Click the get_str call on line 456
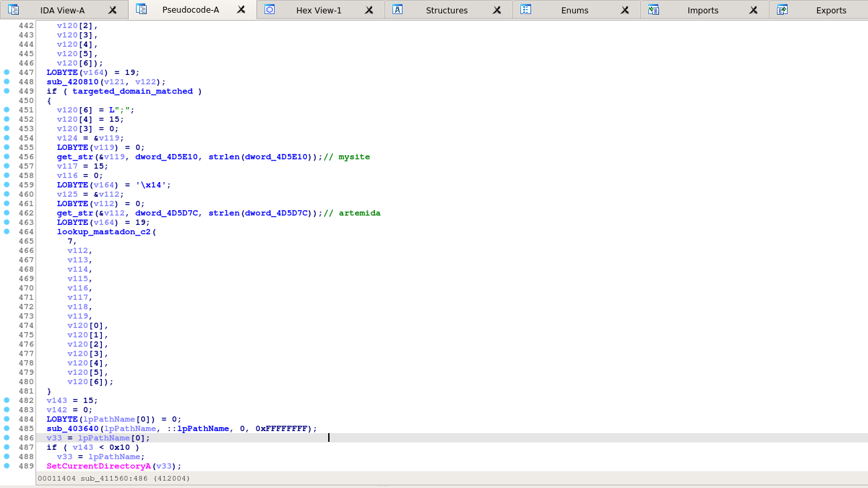This screenshot has width=868, height=488. coord(75,157)
